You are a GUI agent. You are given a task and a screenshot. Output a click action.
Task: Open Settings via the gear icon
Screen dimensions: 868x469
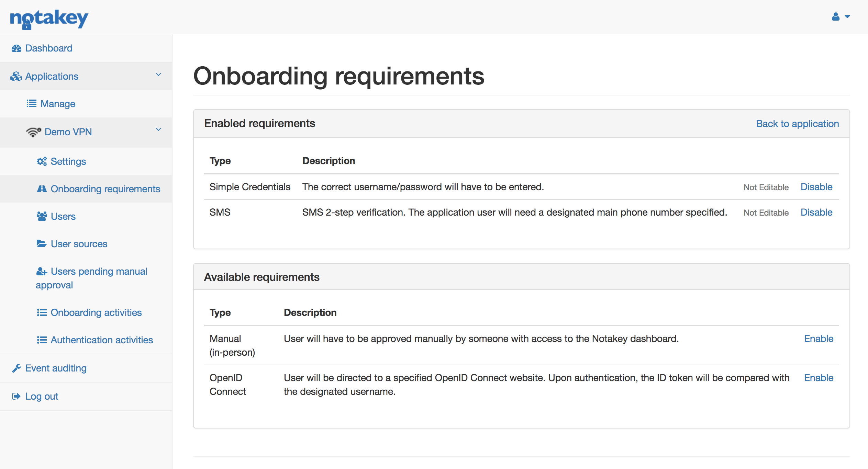coord(42,161)
